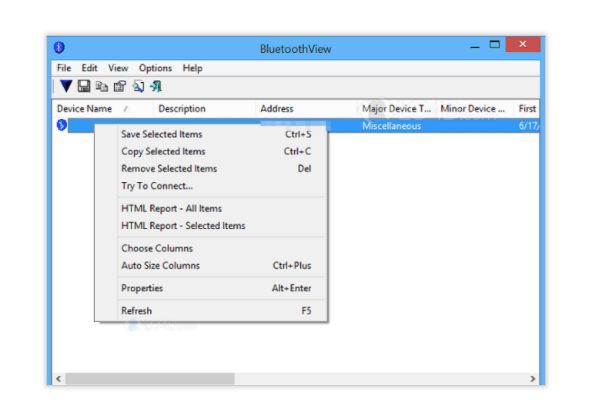The image size is (602, 410).
Task: Open the Options menu
Action: [x=155, y=68]
